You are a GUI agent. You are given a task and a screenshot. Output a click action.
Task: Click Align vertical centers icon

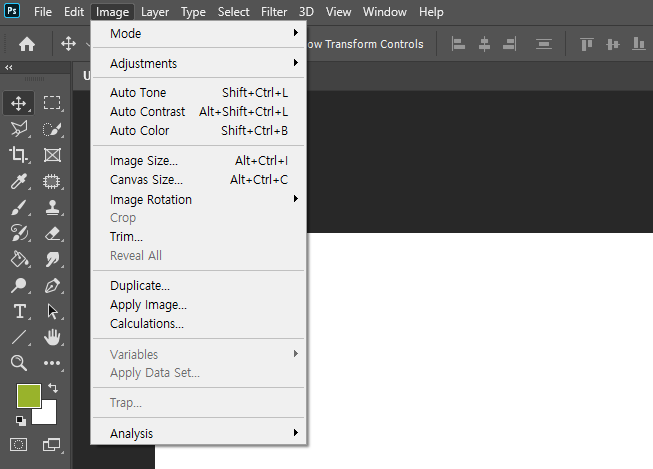[x=613, y=43]
